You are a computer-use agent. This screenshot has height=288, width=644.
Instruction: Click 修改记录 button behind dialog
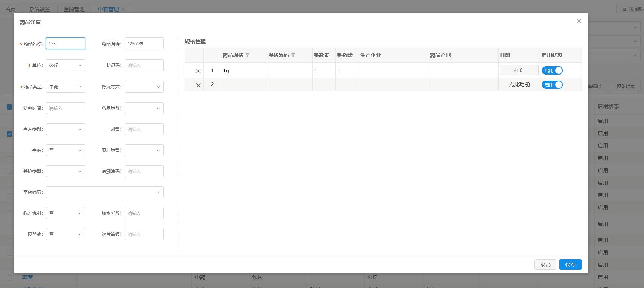tap(626, 86)
